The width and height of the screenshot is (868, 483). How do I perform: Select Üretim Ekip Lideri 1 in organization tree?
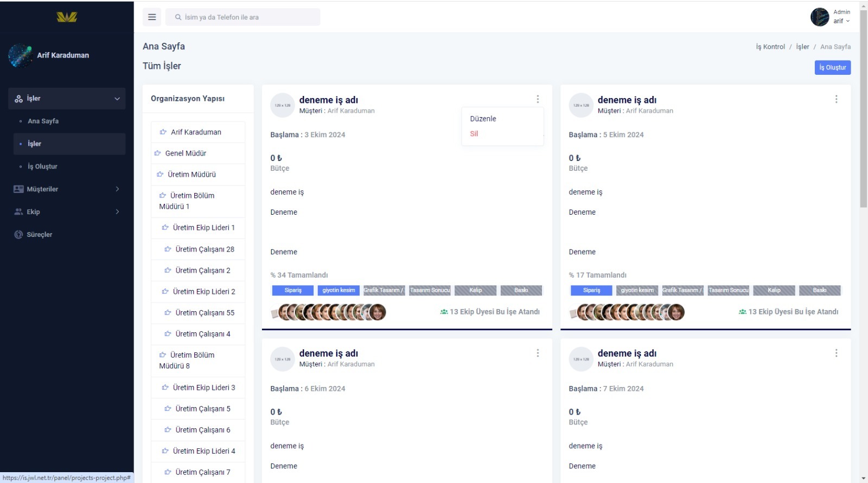pos(203,228)
